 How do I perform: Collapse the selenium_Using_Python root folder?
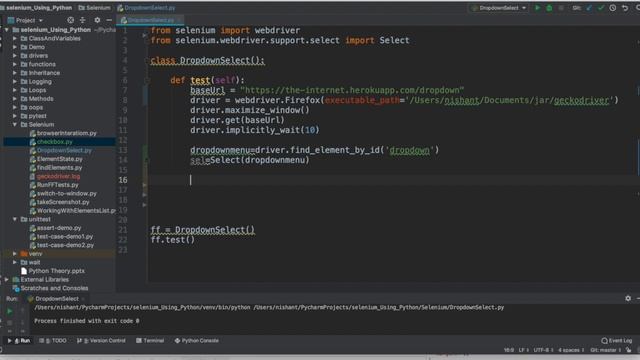(7, 30)
